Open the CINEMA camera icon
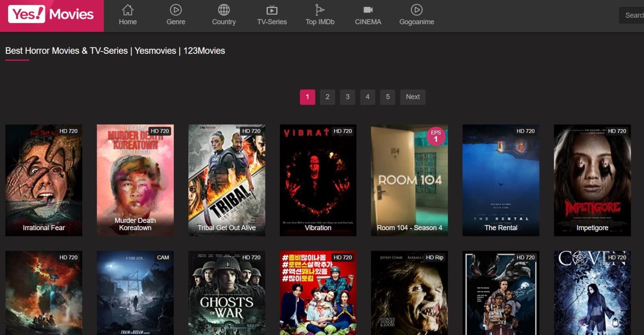Image resolution: width=644 pixels, height=335 pixels. pos(368,10)
